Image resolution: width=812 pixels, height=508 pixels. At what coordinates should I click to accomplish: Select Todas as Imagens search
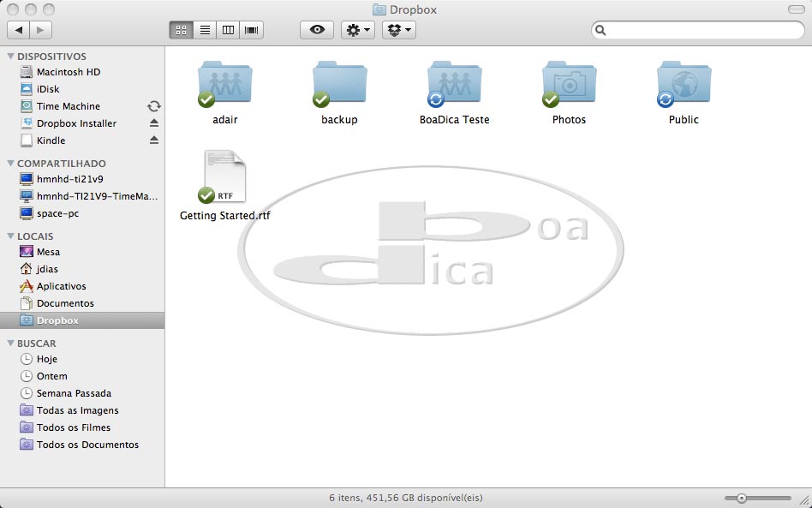coord(82,410)
